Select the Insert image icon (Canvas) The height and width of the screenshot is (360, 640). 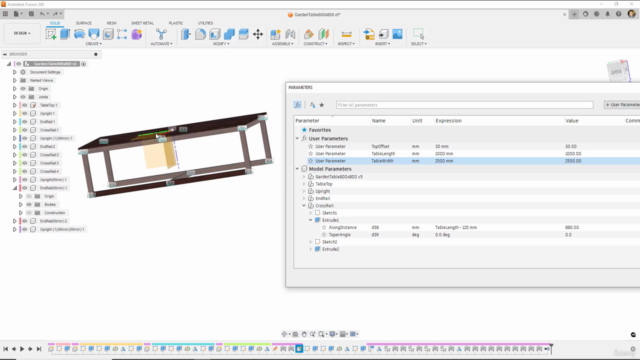click(397, 34)
